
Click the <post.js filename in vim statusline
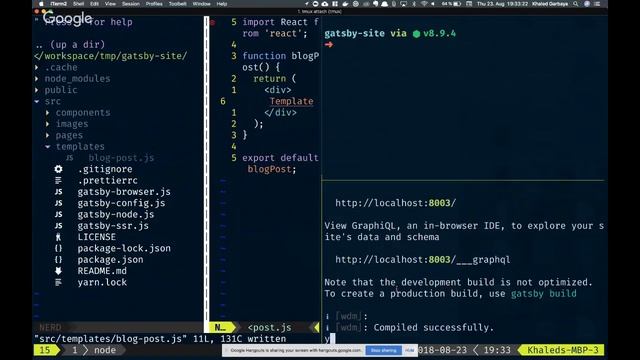point(269,327)
